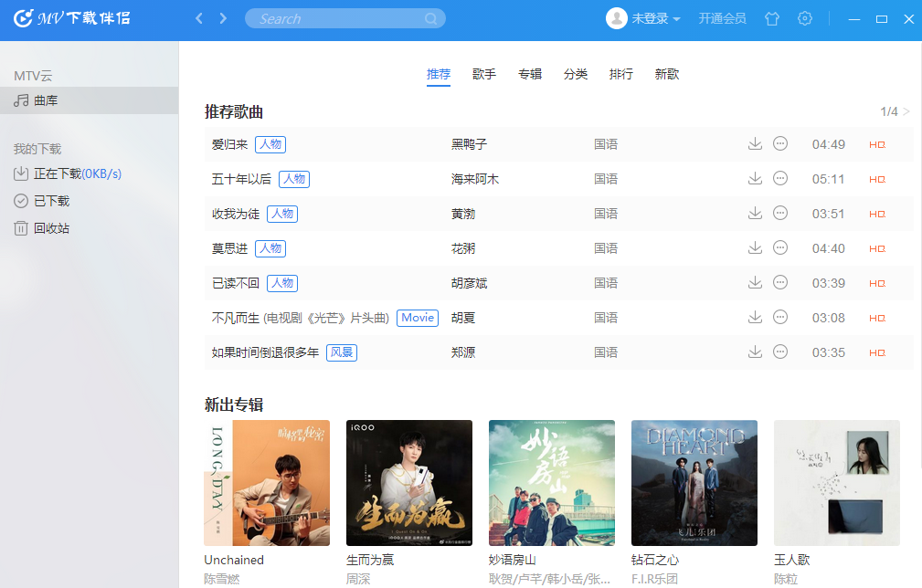Image resolution: width=922 pixels, height=588 pixels.
Task: Select 曲库 in the sidebar
Action: click(90, 100)
